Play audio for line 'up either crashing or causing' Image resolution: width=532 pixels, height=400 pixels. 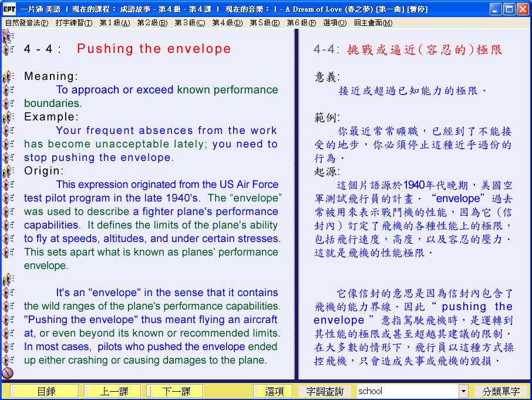click(x=8, y=360)
